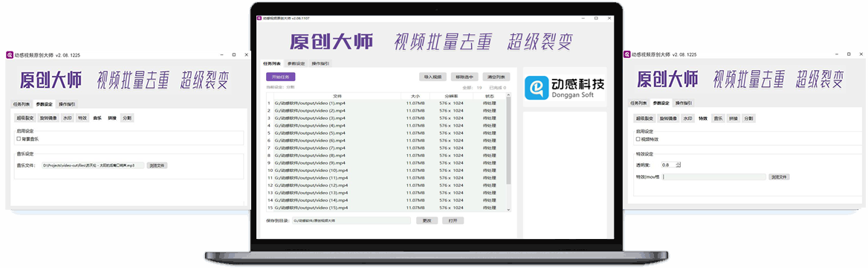Open the 参数设定 tab in the center window
Image resolution: width=868 pixels, height=268 pixels.
point(297,63)
